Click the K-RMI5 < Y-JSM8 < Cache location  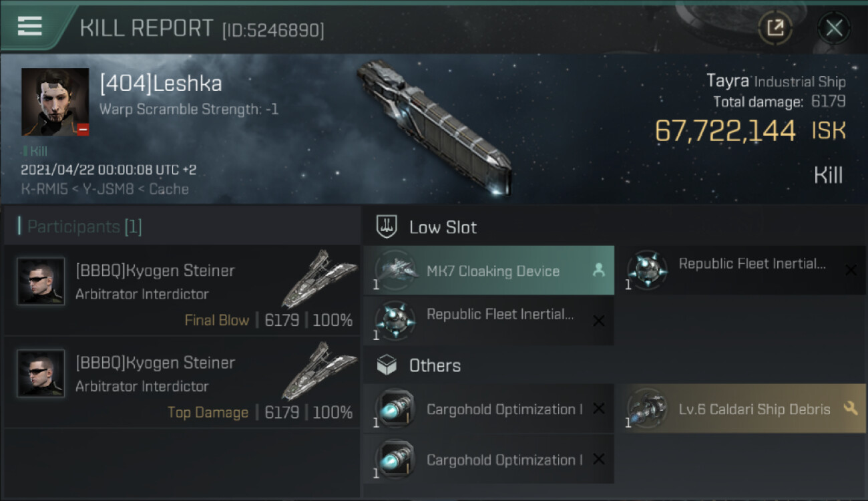pyautogui.click(x=104, y=189)
